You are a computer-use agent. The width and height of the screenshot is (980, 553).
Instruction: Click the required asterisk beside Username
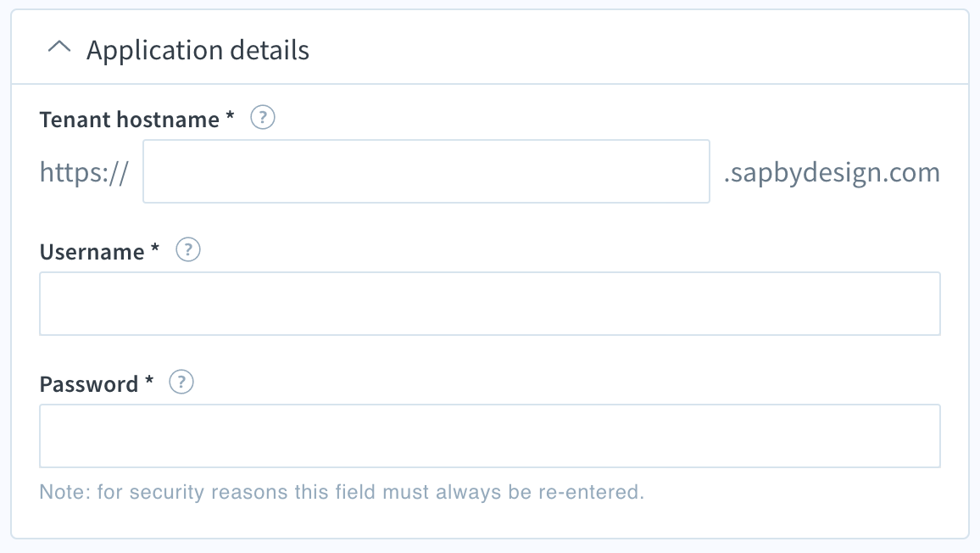(155, 249)
